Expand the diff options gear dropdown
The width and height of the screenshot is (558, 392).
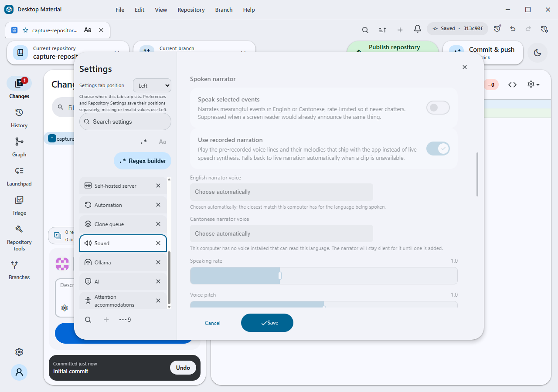click(x=534, y=84)
